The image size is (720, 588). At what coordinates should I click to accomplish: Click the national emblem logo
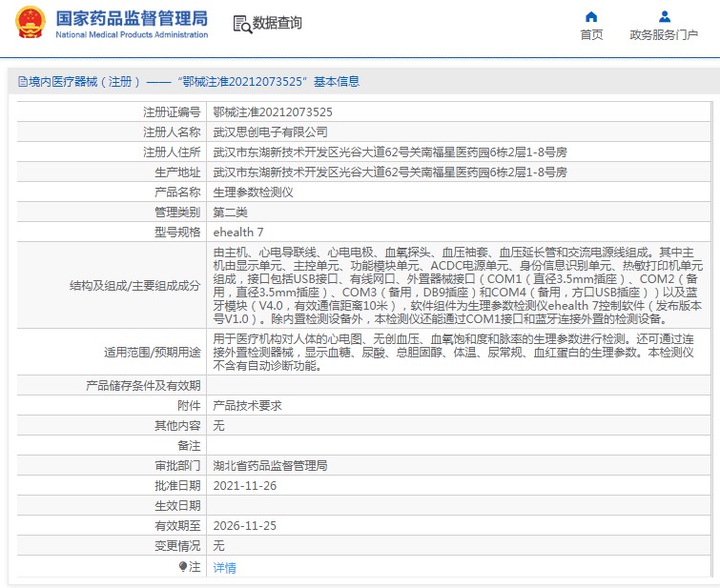coord(31,22)
